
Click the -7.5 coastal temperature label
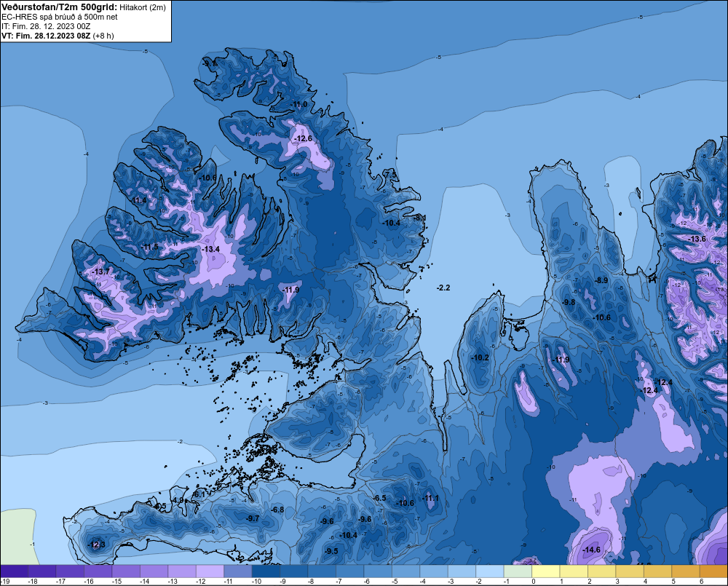pos(390,175)
